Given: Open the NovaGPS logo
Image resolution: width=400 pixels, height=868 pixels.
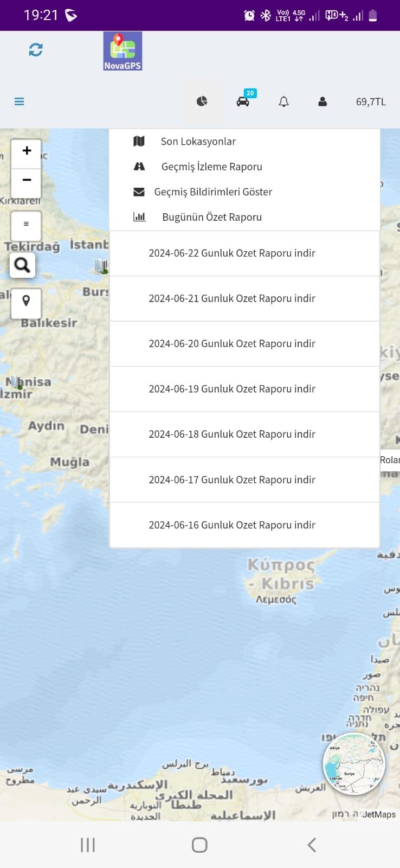Looking at the screenshot, I should point(123,51).
